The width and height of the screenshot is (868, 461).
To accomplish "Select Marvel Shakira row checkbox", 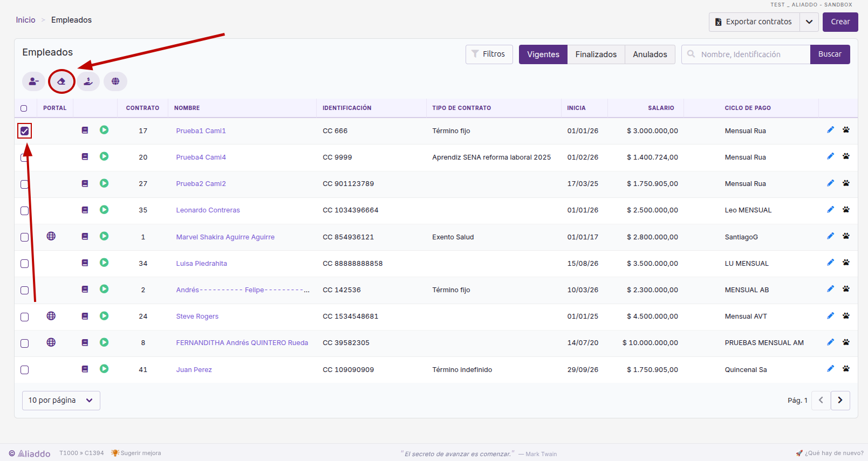I will click(x=25, y=237).
